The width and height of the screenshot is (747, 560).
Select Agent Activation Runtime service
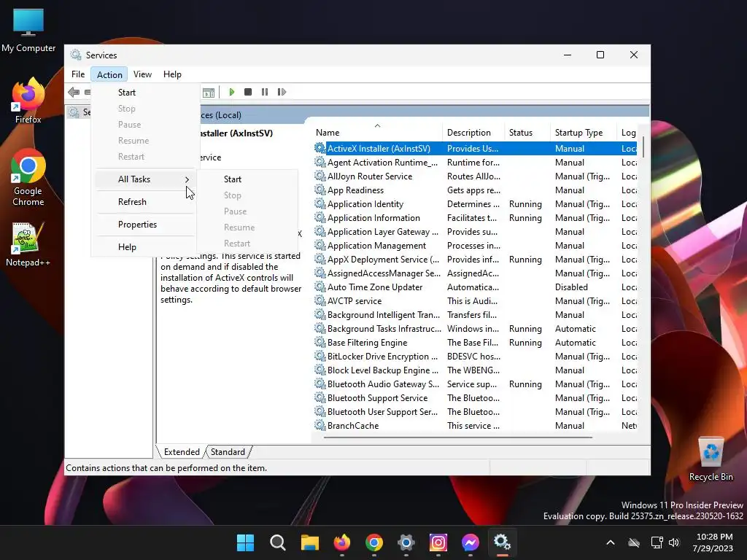(475, 163)
